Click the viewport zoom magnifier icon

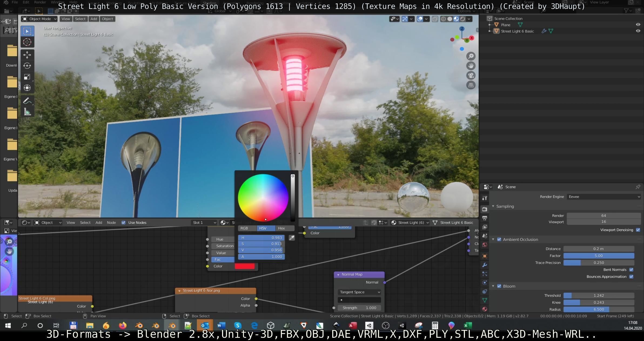coord(471,56)
